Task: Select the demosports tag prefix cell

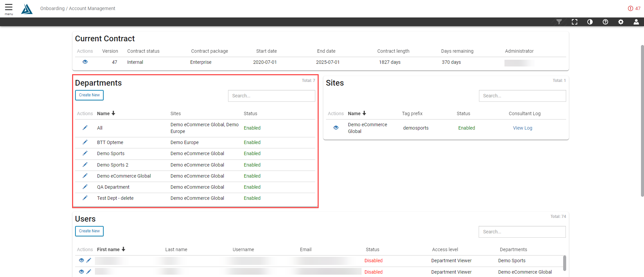Action: [416, 128]
